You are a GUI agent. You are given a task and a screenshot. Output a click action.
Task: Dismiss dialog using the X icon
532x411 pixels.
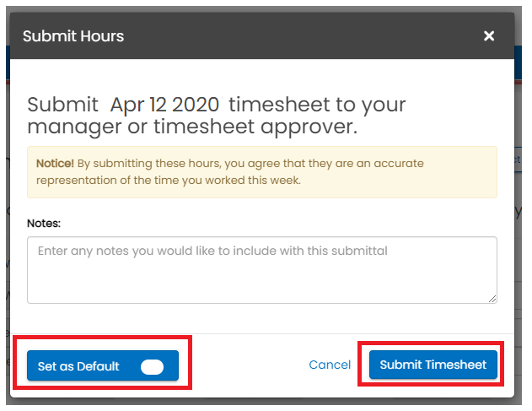[x=489, y=35]
